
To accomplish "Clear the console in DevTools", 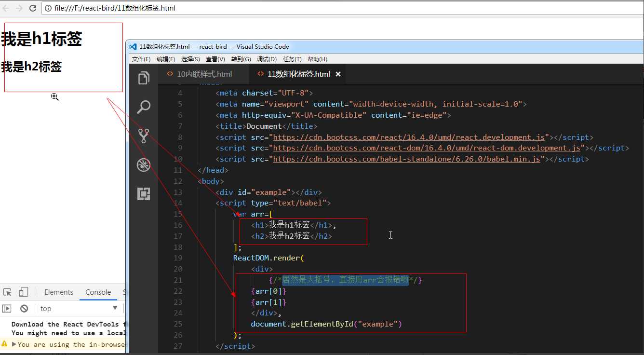I will [24, 309].
